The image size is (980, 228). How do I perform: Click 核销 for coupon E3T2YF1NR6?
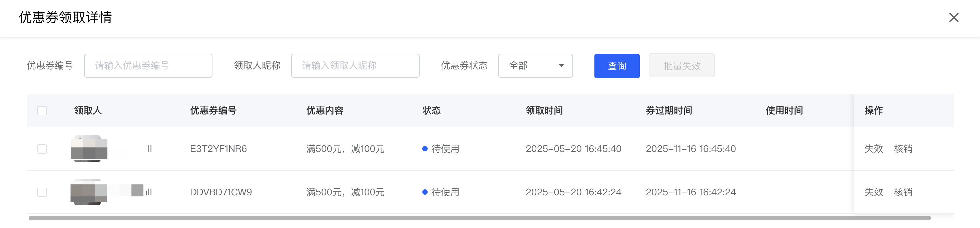(x=903, y=149)
